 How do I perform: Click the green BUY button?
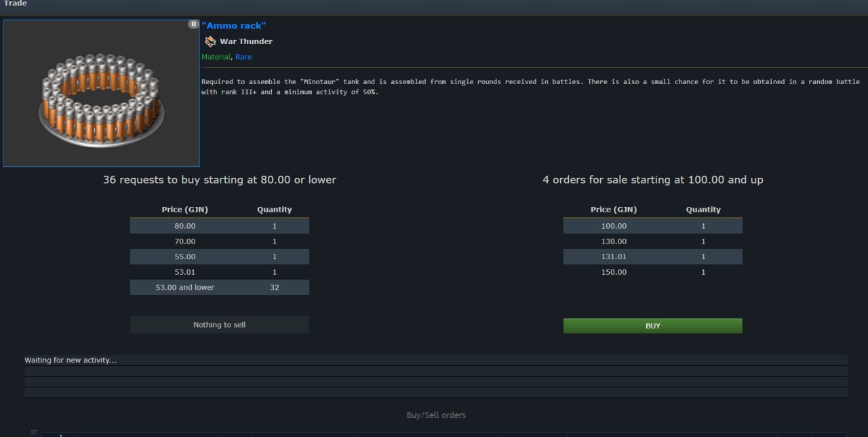pyautogui.click(x=652, y=326)
